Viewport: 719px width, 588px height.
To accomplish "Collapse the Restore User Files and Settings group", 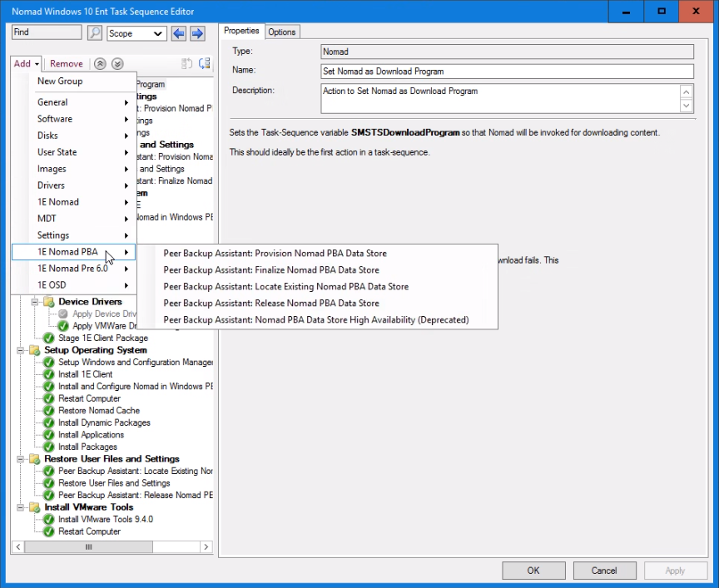I will pos(22,459).
